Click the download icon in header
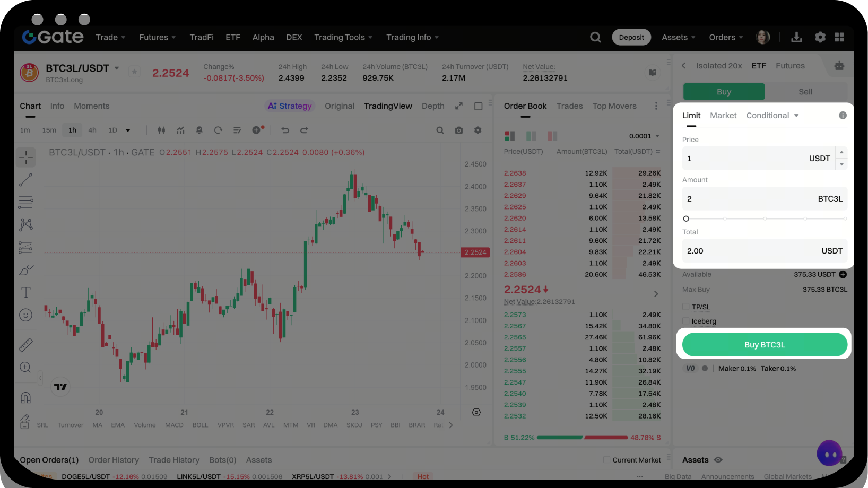The image size is (868, 488). pyautogui.click(x=796, y=37)
